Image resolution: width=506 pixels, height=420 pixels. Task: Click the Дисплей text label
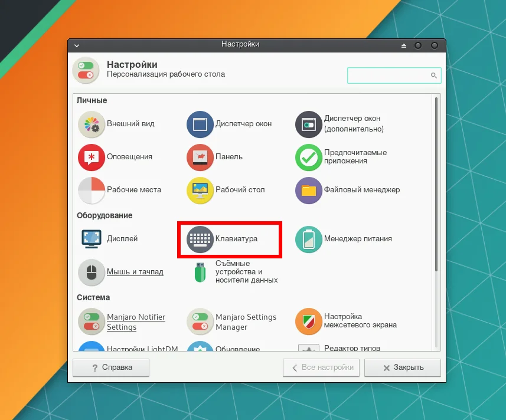[122, 238]
